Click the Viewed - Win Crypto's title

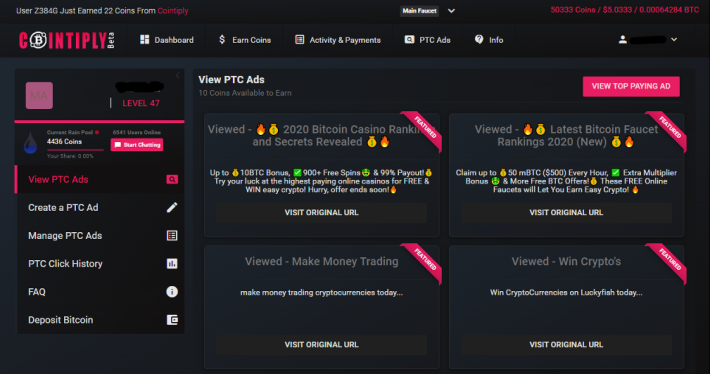[x=566, y=261]
